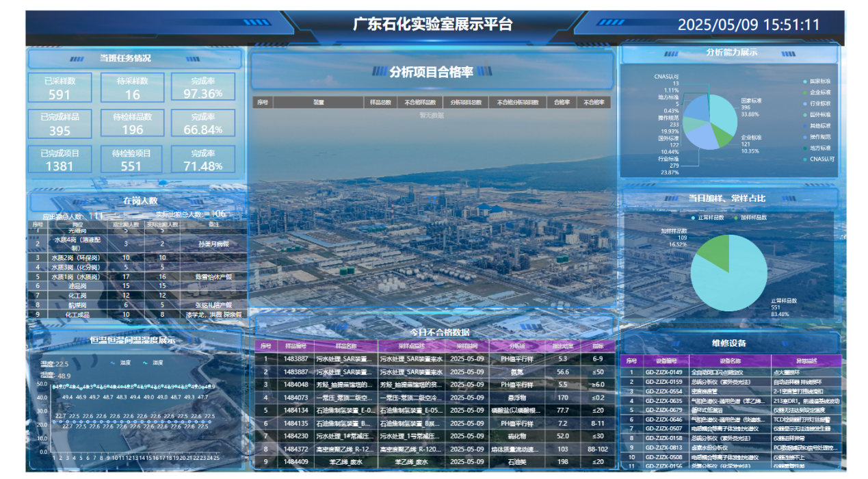Click the 广东石化实验室展示平台 title
The height and width of the screenshot is (479, 868).
click(x=432, y=25)
